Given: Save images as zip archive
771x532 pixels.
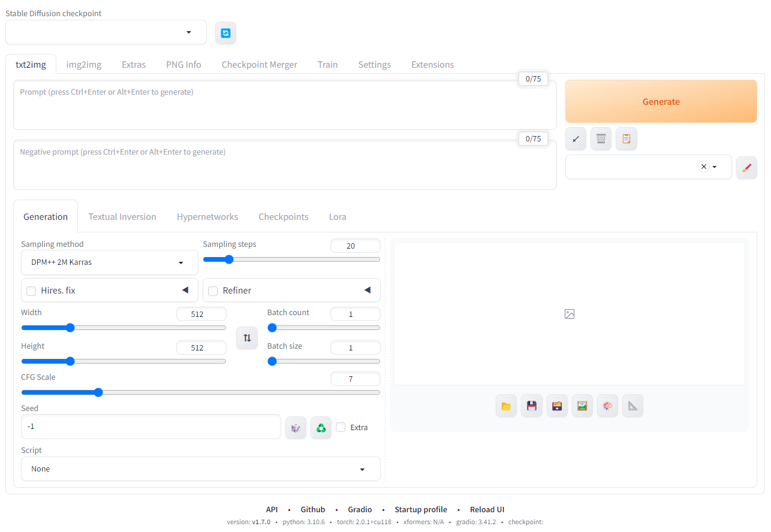Looking at the screenshot, I should pyautogui.click(x=557, y=406).
